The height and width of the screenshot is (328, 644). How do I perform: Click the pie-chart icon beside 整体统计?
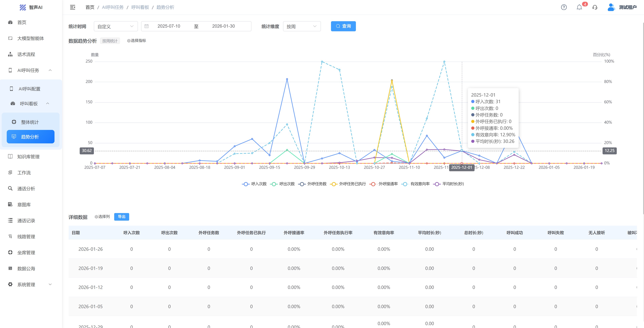click(14, 122)
